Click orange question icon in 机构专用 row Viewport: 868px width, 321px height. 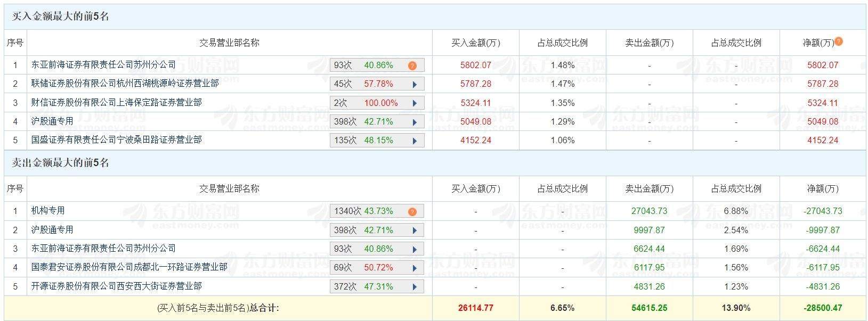(x=412, y=212)
